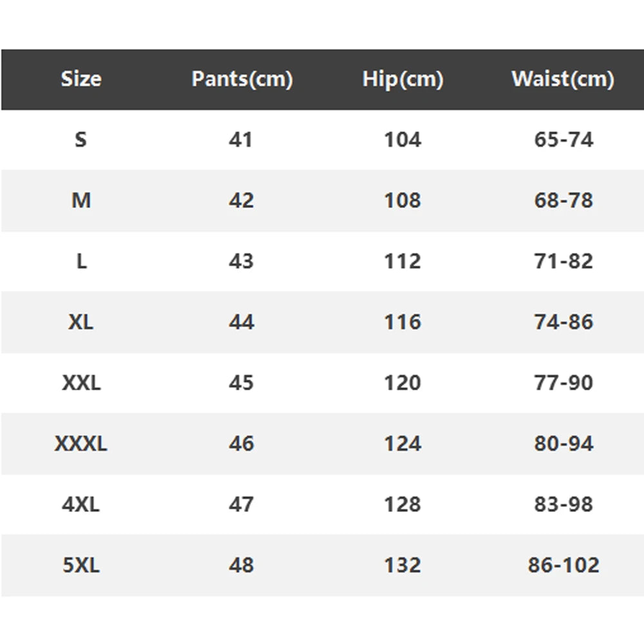Select the S size cell
The width and height of the screenshot is (644, 644).
(81, 140)
